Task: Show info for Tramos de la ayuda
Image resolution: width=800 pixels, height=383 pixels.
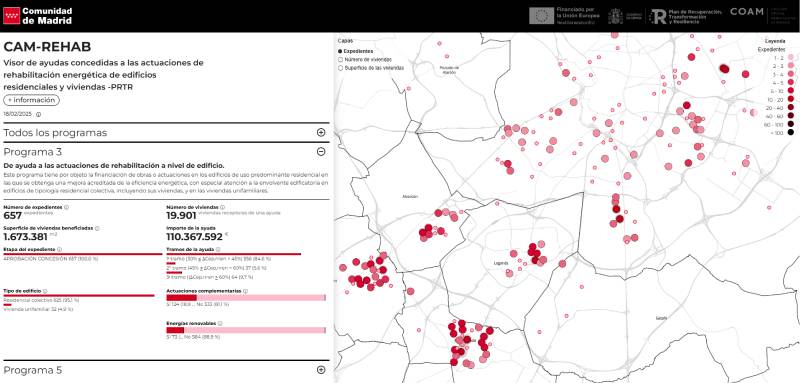Action: [218, 249]
